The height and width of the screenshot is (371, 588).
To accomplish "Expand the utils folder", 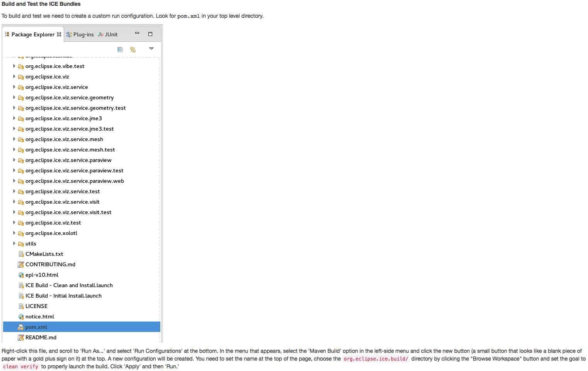I will (14, 243).
